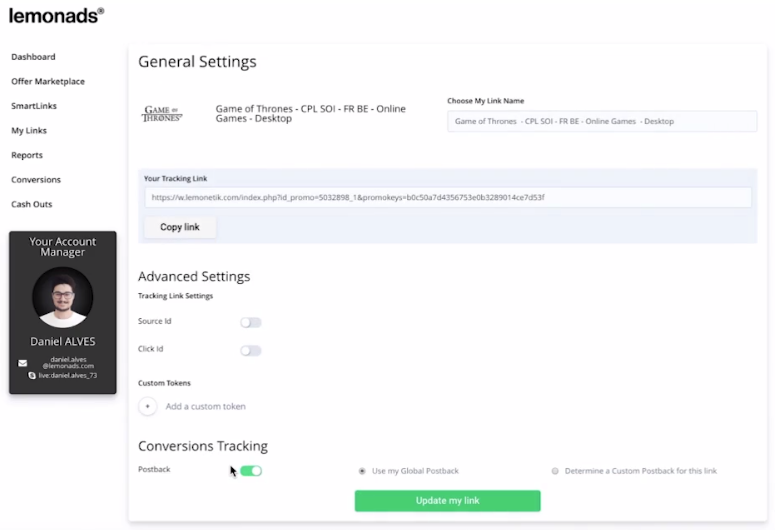Click the Choose My Link Name field
The width and height of the screenshot is (775, 530).
coord(601,121)
